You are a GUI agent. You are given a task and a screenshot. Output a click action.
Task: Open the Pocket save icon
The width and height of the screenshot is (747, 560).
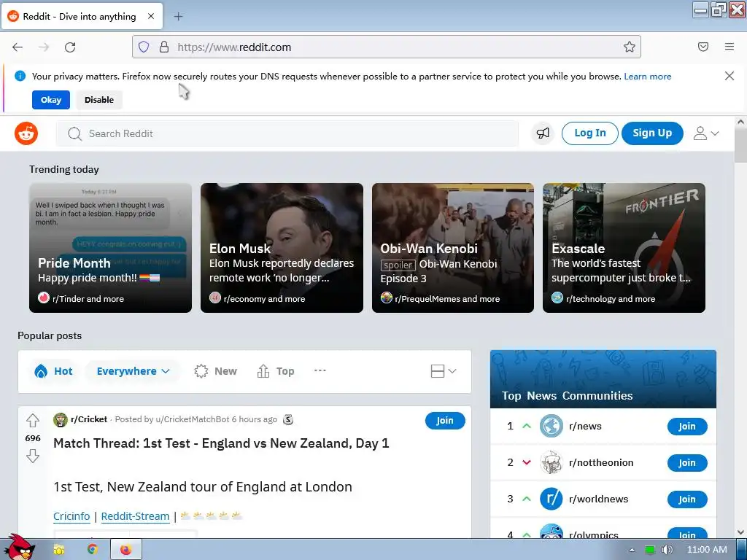click(703, 47)
